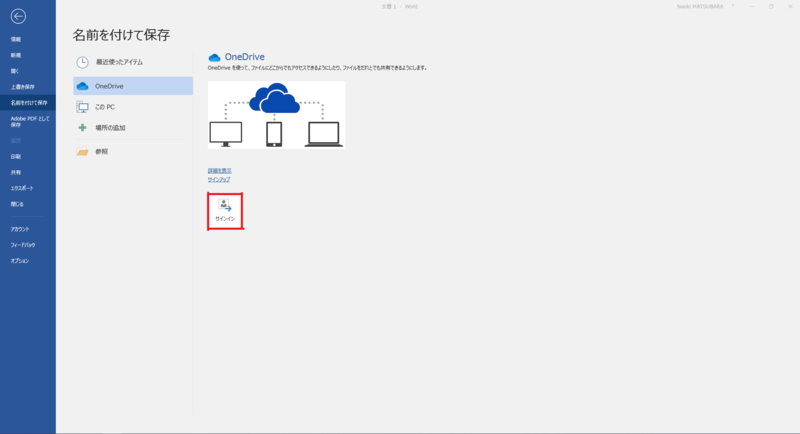The width and height of the screenshot is (800, 434).
Task: Minimize the Word window
Action: (x=752, y=7)
